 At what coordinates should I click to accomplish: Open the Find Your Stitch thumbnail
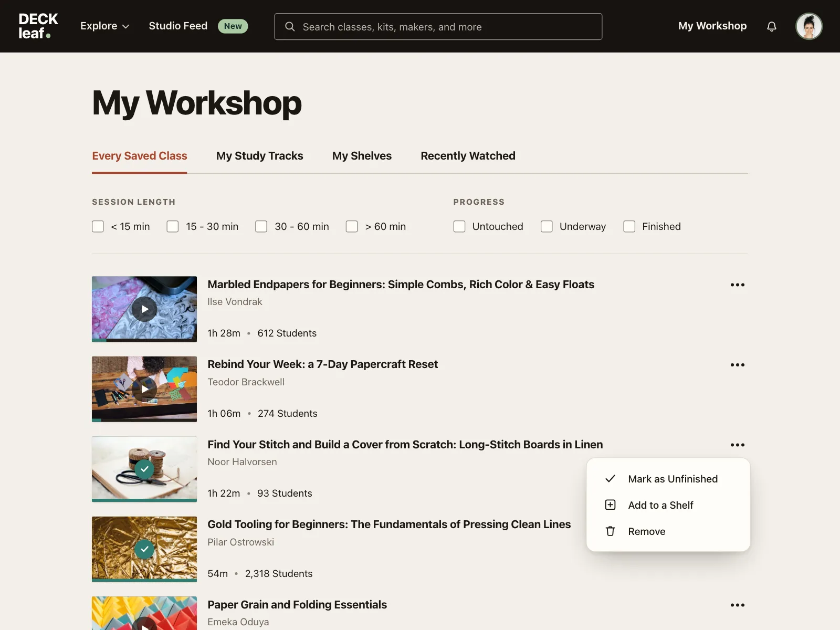click(x=144, y=469)
